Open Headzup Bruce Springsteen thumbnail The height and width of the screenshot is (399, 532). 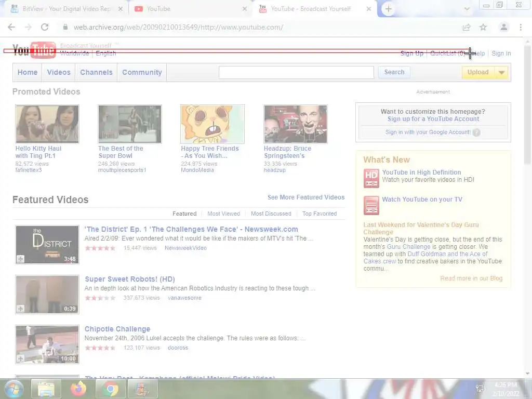click(296, 124)
